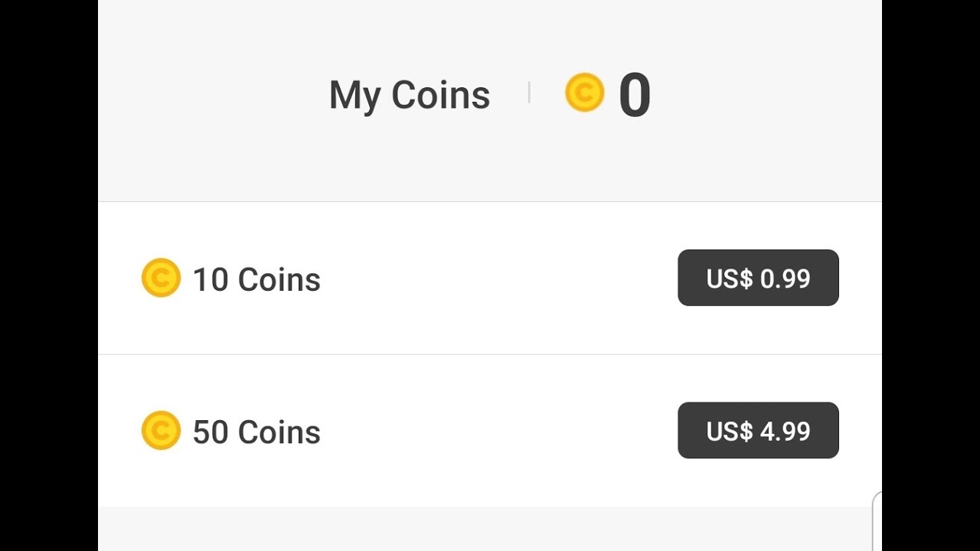
Task: Purchase 50 Coins with US$ 4.99 button
Action: point(758,430)
